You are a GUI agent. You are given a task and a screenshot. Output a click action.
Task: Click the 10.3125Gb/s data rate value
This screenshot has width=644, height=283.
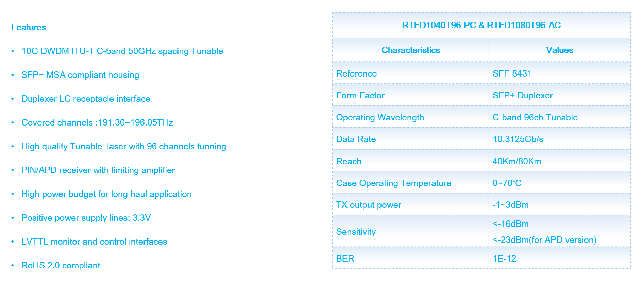[x=518, y=139]
